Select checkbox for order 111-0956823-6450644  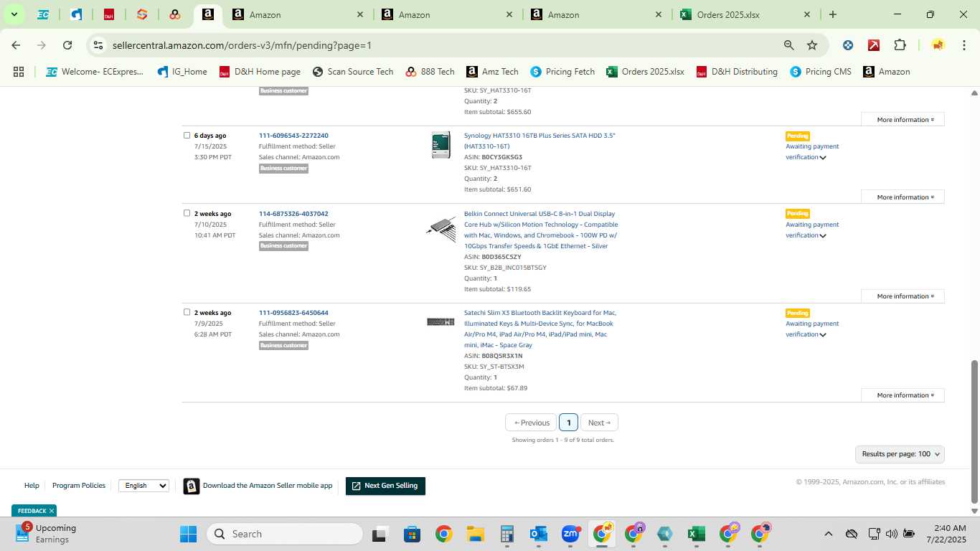[x=187, y=312]
